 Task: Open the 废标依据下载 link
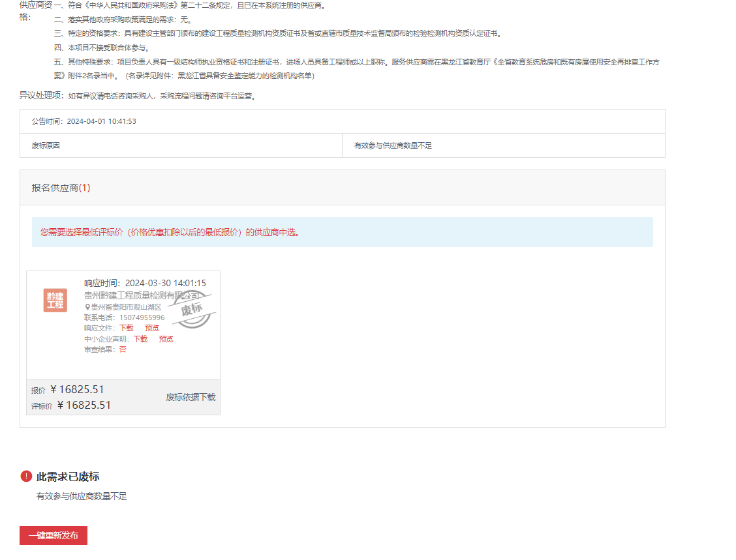[x=191, y=397]
